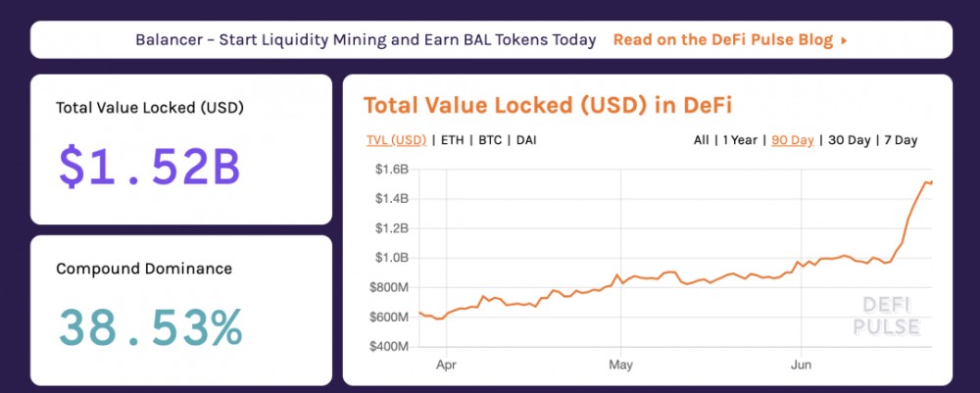This screenshot has width=980, height=393.
Task: Click the Total Value Locked in DeFi heading
Action: tap(548, 106)
